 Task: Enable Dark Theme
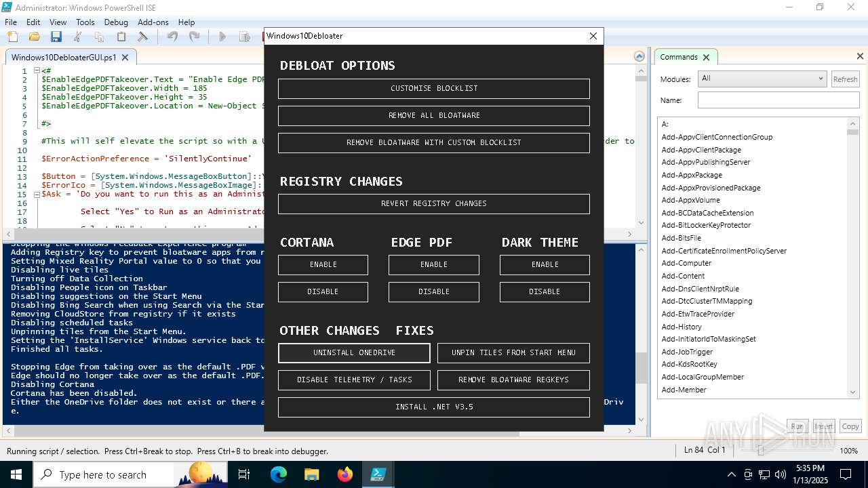click(545, 265)
